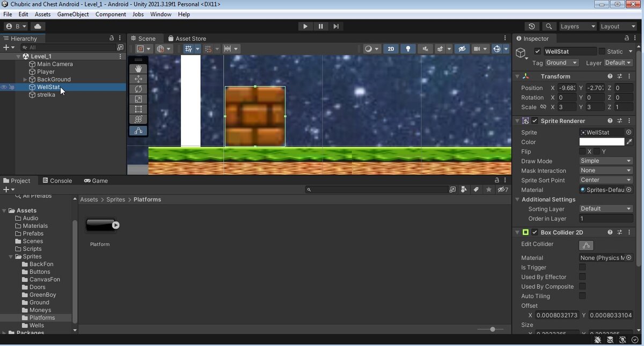Open Draw Mode dropdown
Screen dimensions: 644x346
coord(606,161)
